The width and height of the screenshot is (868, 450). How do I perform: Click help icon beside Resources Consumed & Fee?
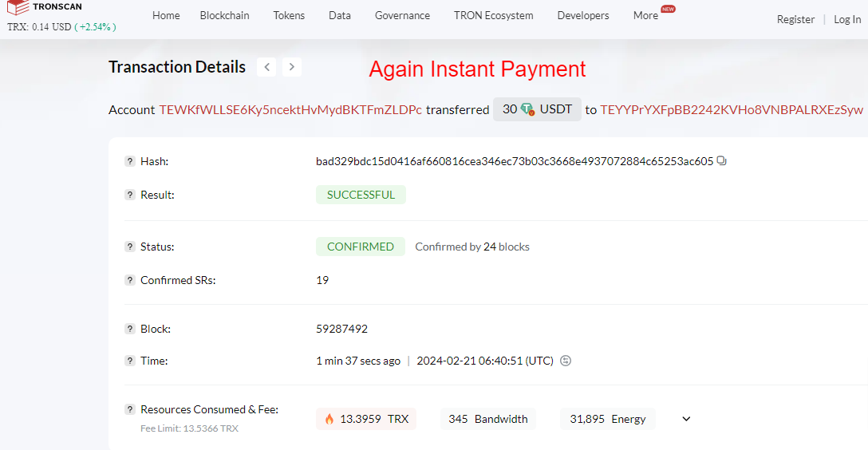tap(129, 409)
